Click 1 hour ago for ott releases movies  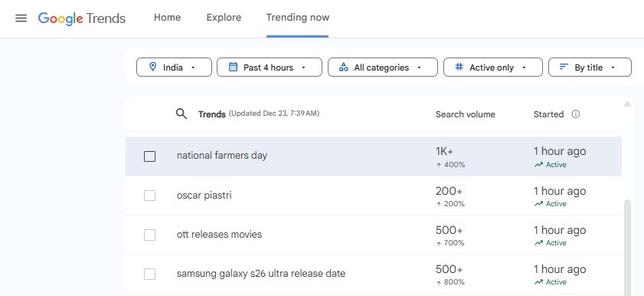click(x=560, y=230)
